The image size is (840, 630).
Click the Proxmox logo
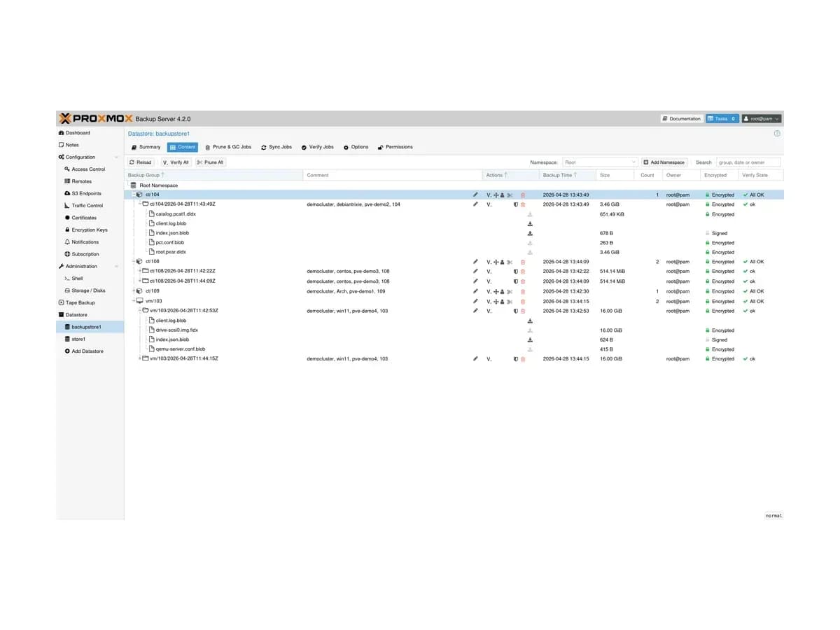pyautogui.click(x=96, y=118)
